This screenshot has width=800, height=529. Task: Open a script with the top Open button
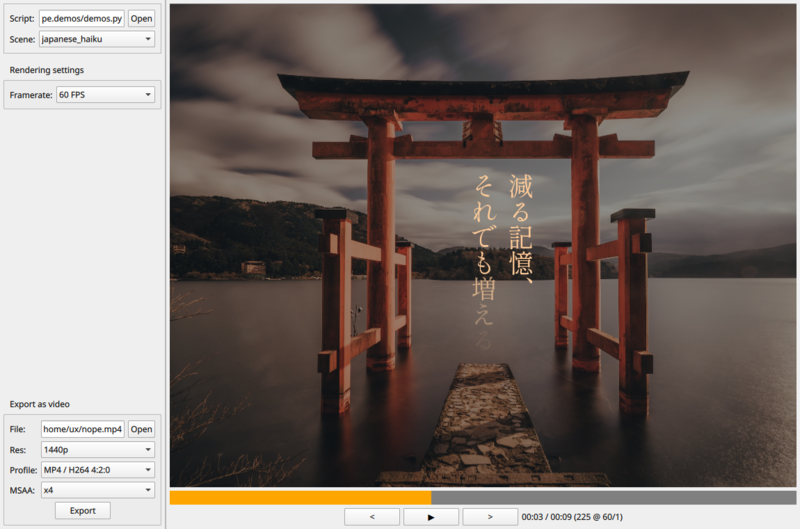pyautogui.click(x=141, y=18)
